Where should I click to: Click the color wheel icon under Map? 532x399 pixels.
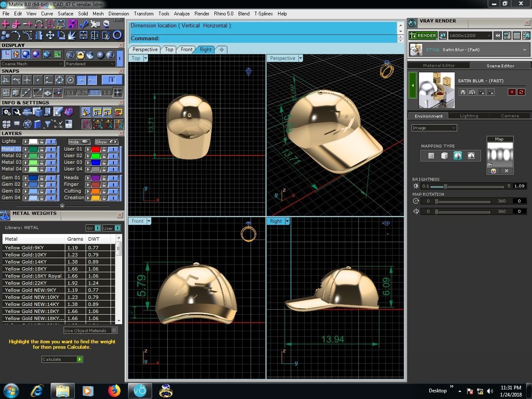pos(493,171)
